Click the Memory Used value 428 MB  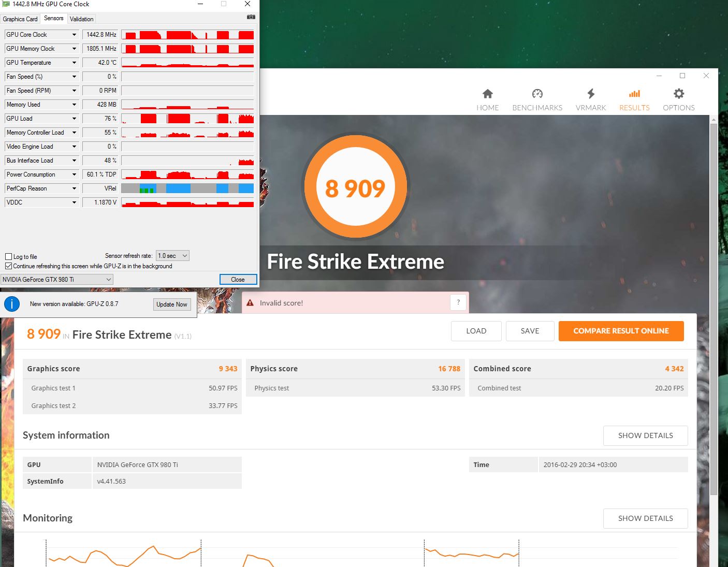[x=100, y=105]
